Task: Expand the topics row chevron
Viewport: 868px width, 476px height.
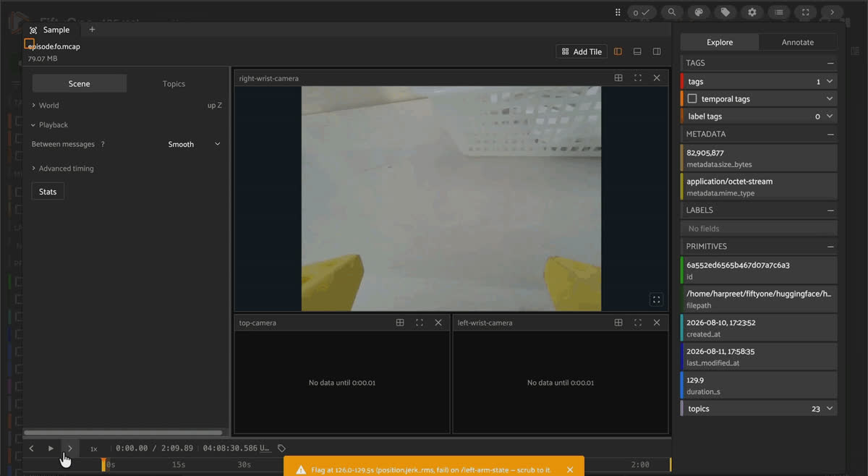Action: [830, 409]
